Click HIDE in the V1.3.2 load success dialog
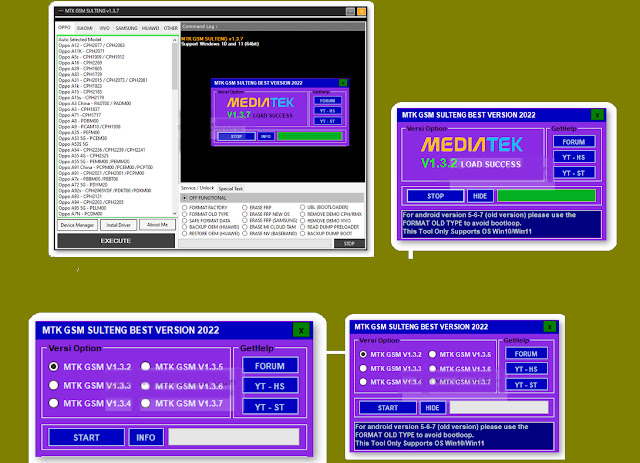This screenshot has height=463, width=640. coord(480,196)
